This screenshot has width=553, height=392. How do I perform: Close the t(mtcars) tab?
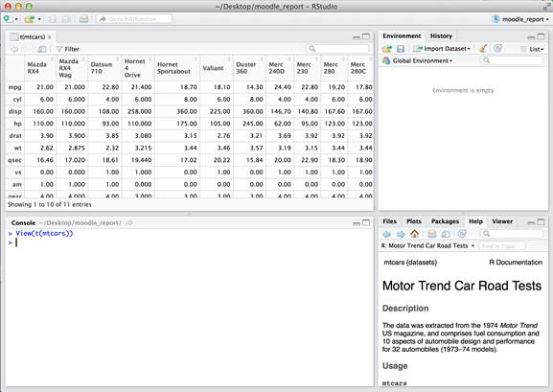[50, 37]
